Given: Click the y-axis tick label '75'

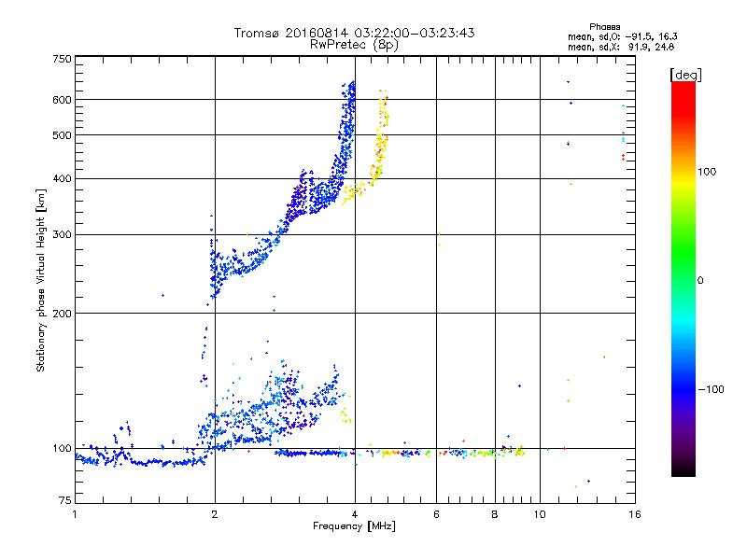Looking at the screenshot, I should click(64, 500).
